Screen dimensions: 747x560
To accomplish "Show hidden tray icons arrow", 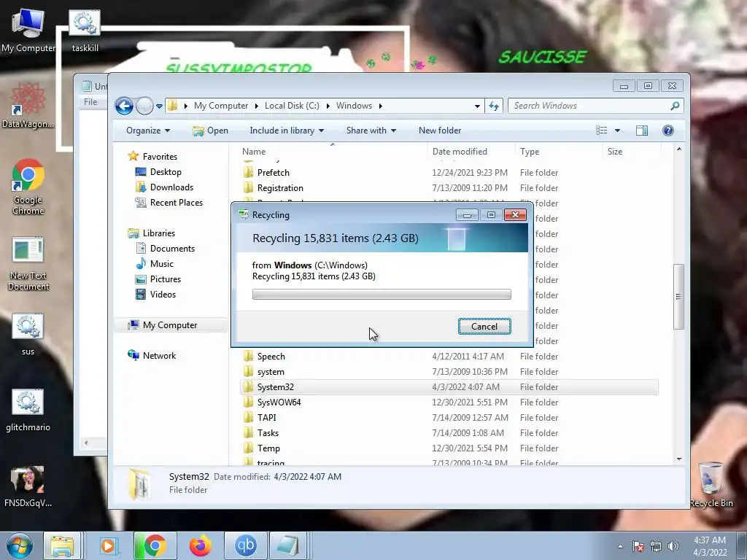I will [620, 546].
